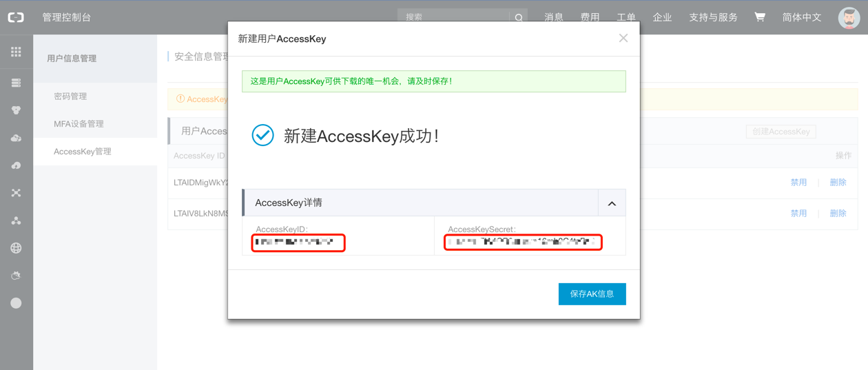This screenshot has width=868, height=370.
Task: Click the Alibaba Cloud logo icon
Action: pos(16,17)
